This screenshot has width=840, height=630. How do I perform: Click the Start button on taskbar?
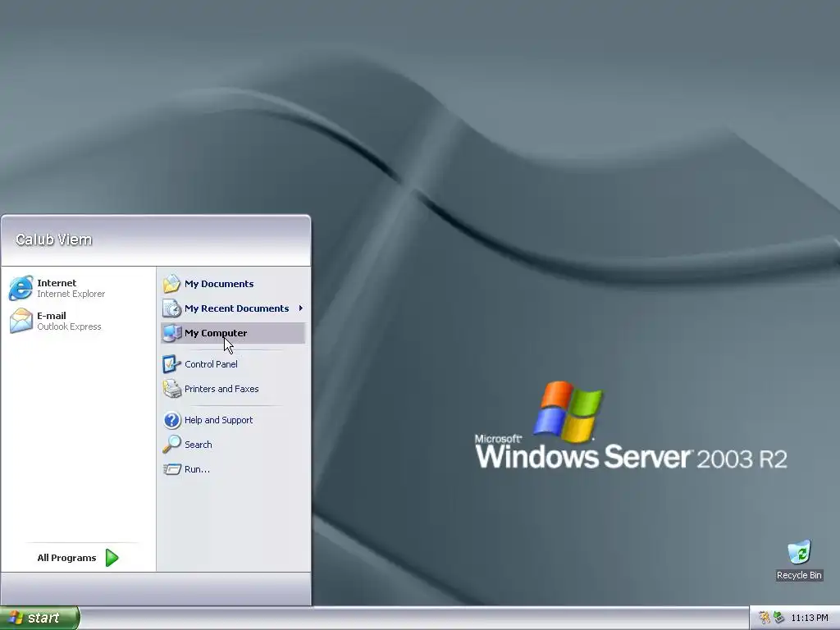tap(39, 618)
